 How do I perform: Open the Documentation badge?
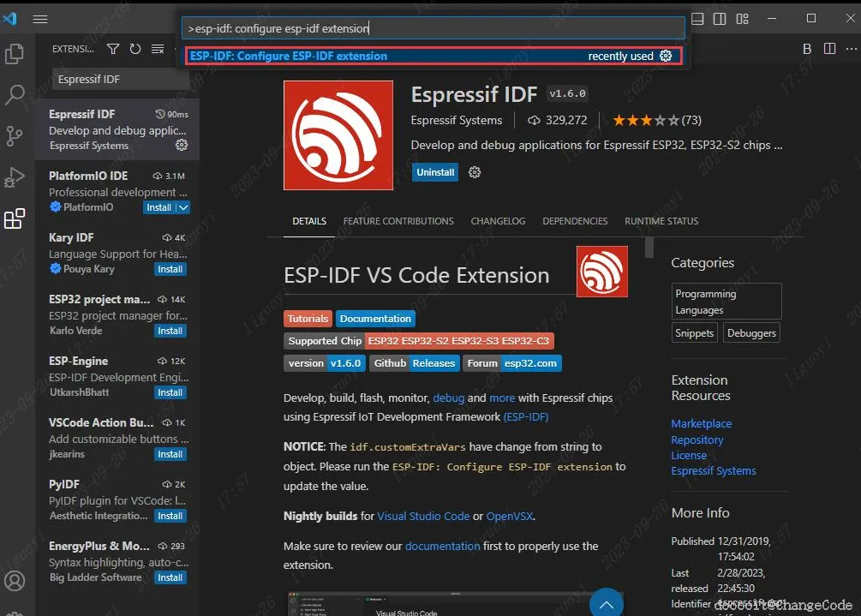point(375,319)
